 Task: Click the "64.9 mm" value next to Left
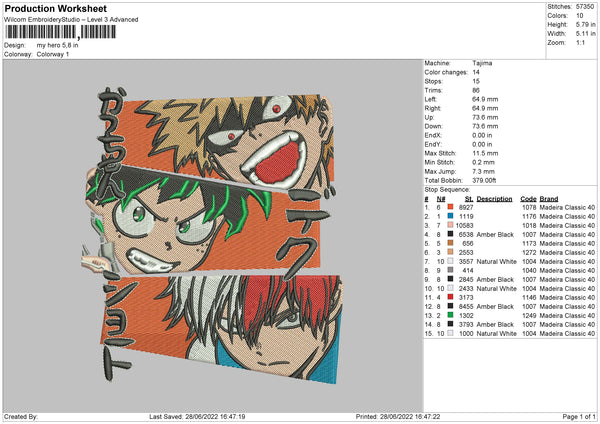(485, 99)
